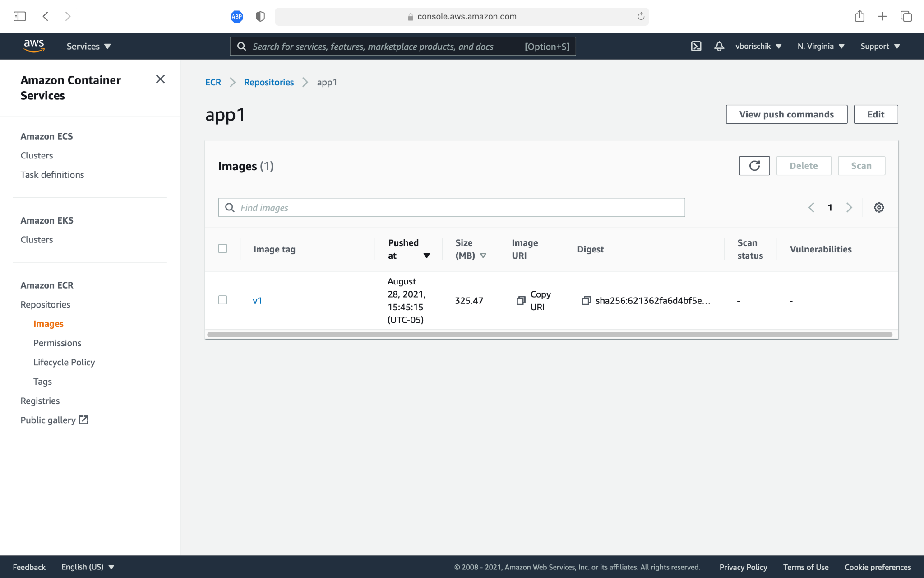Show the tab overview icon
The image size is (924, 578).
[906, 17]
